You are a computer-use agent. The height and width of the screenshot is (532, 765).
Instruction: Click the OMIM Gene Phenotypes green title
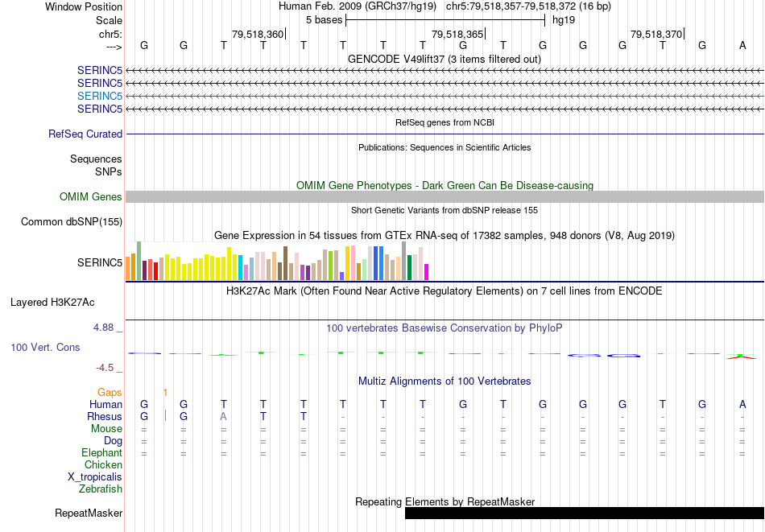tap(445, 186)
